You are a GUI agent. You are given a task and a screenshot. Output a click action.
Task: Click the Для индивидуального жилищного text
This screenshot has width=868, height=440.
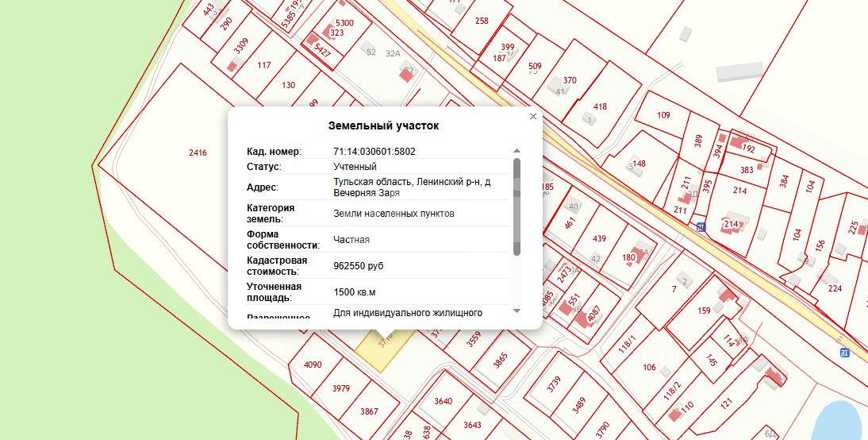tap(408, 313)
